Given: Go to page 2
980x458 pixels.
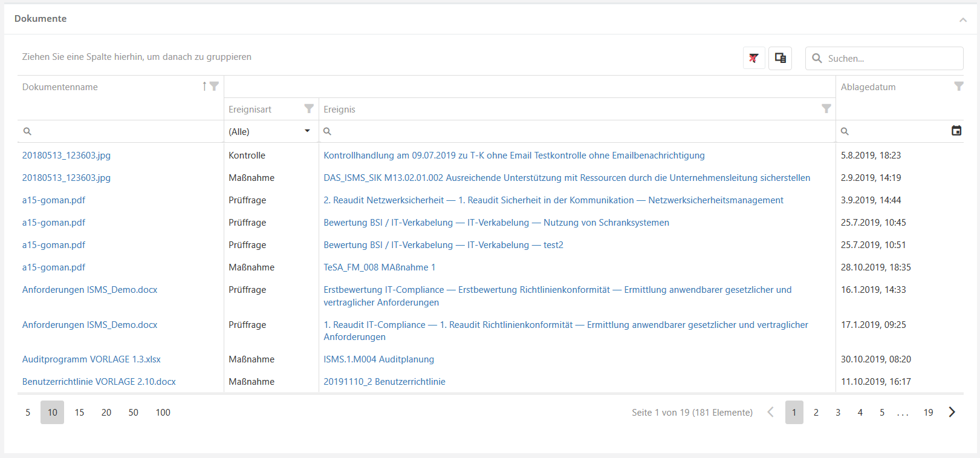Looking at the screenshot, I should 816,413.
